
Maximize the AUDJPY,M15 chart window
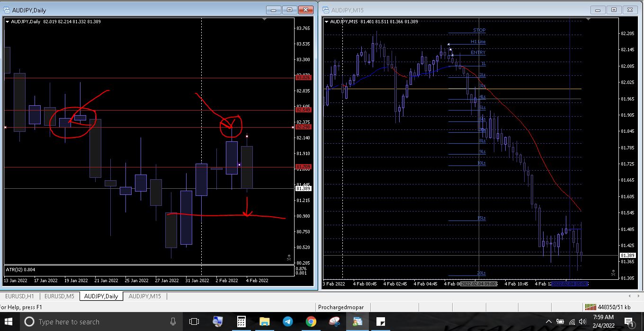point(614,9)
